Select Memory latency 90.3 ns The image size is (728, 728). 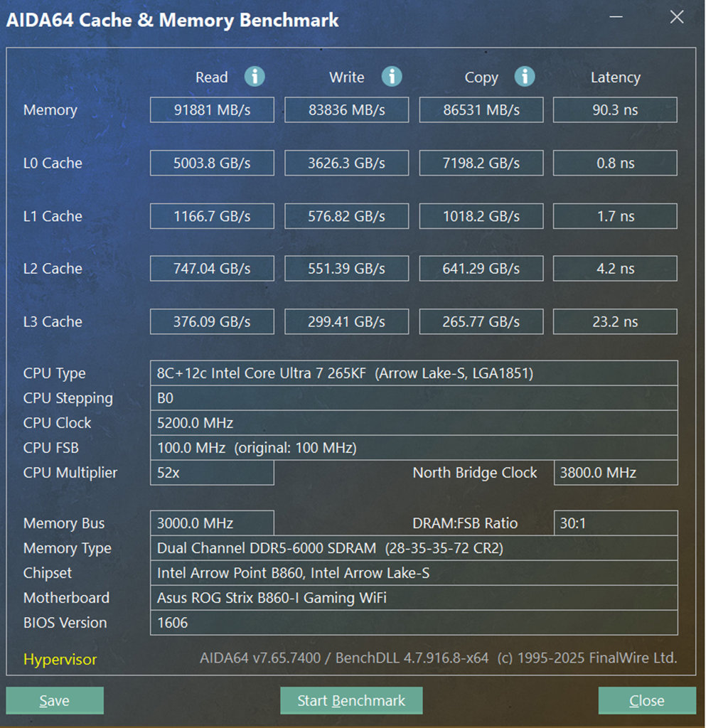(615, 110)
